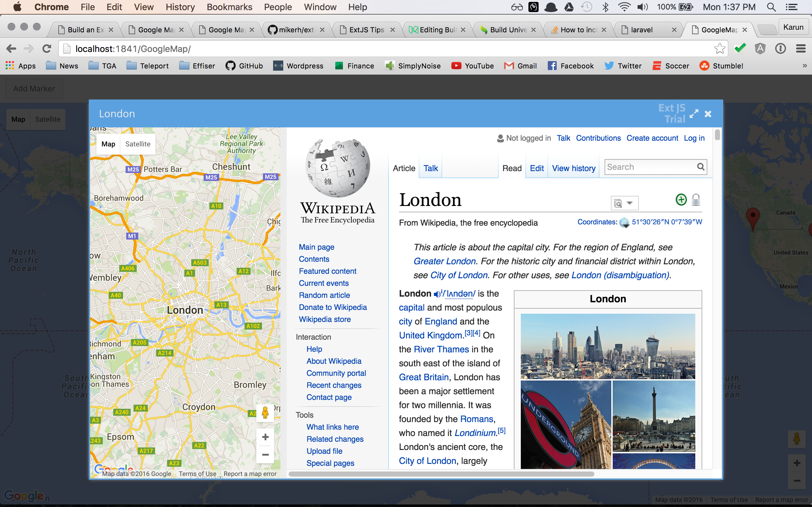Open the History menu in the menu bar
The height and width of the screenshot is (507, 812).
[x=180, y=7]
